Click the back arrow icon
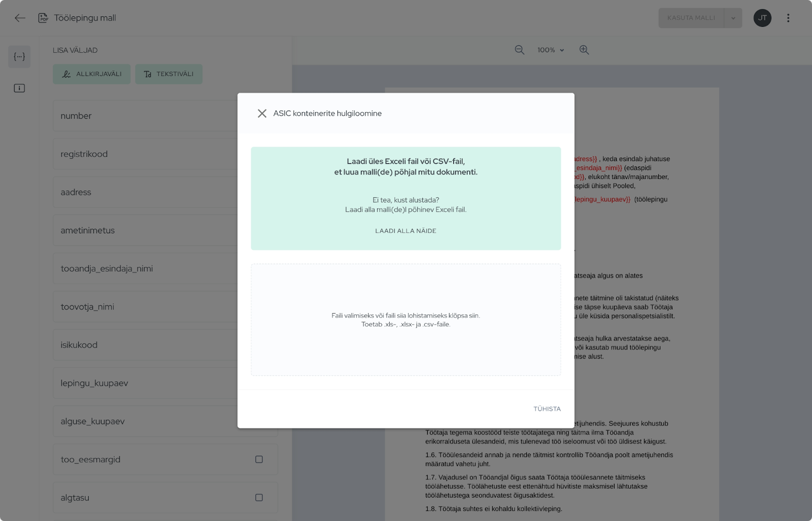The height and width of the screenshot is (521, 812). pos(20,18)
